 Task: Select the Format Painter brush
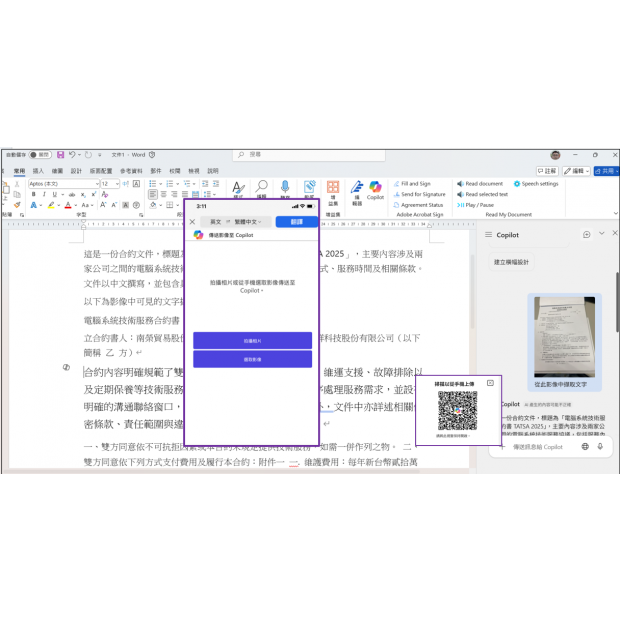pyautogui.click(x=17, y=205)
